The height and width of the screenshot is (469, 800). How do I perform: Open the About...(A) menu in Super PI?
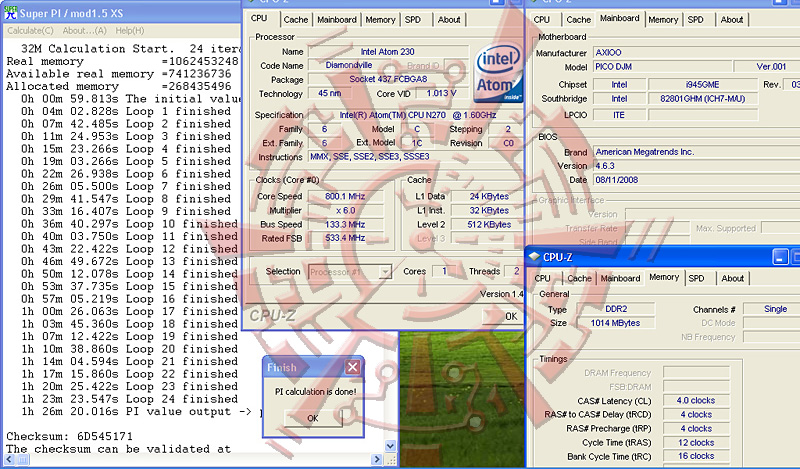coord(85,31)
